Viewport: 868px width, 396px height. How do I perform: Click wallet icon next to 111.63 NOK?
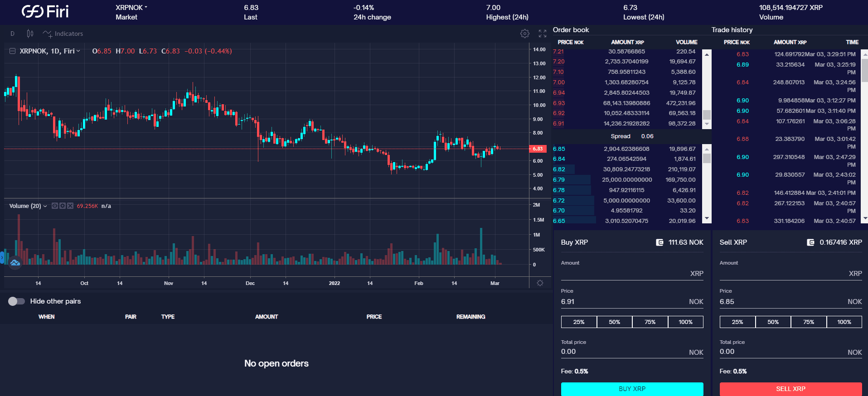pos(660,242)
